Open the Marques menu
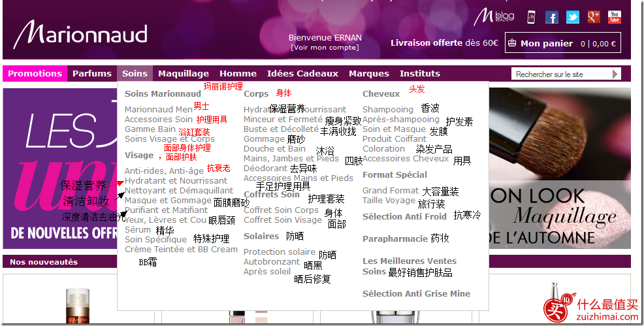 (369, 73)
